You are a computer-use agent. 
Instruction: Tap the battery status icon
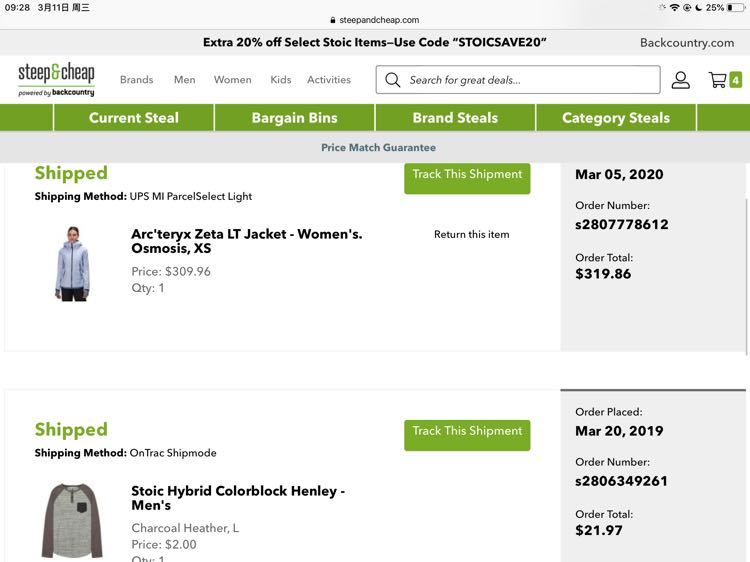tap(736, 8)
